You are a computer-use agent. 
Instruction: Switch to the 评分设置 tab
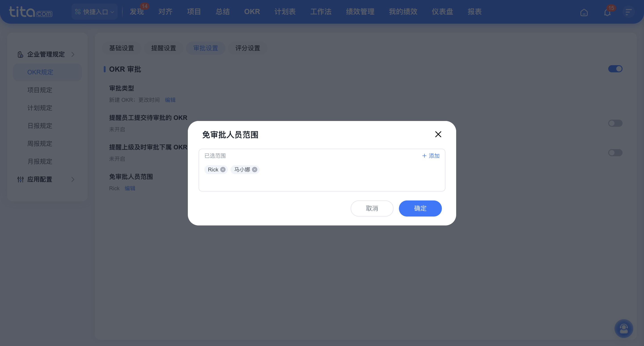coord(247,48)
